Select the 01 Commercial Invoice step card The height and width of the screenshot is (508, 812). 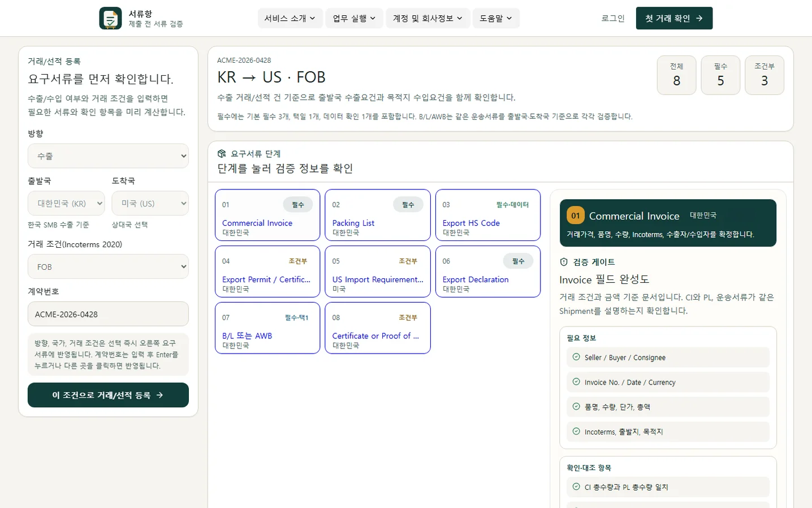coord(267,215)
